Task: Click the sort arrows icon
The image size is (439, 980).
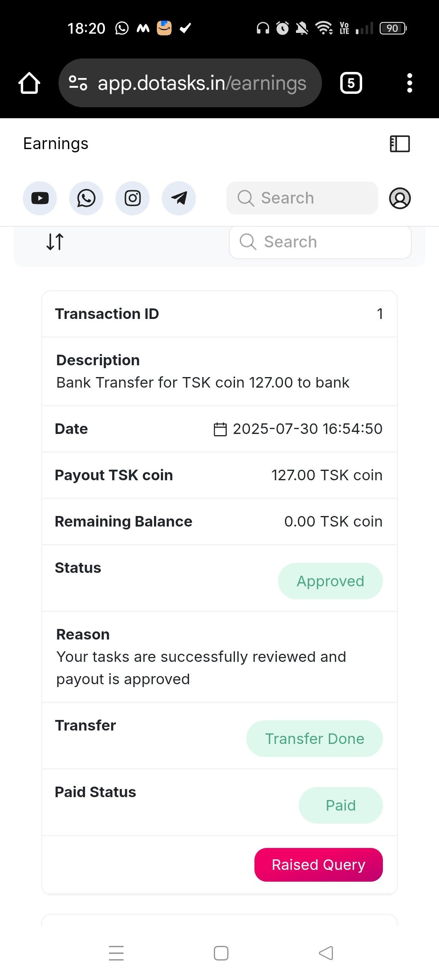Action: pos(55,242)
